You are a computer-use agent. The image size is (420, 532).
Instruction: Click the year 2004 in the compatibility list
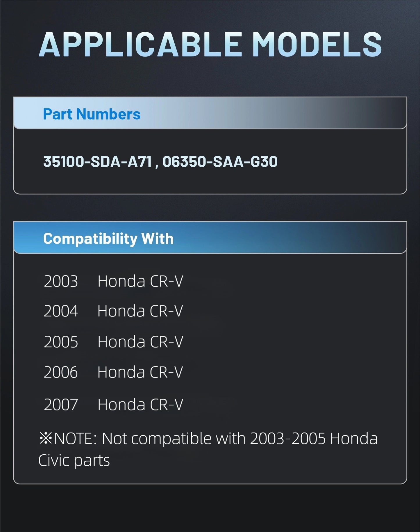tap(61, 311)
